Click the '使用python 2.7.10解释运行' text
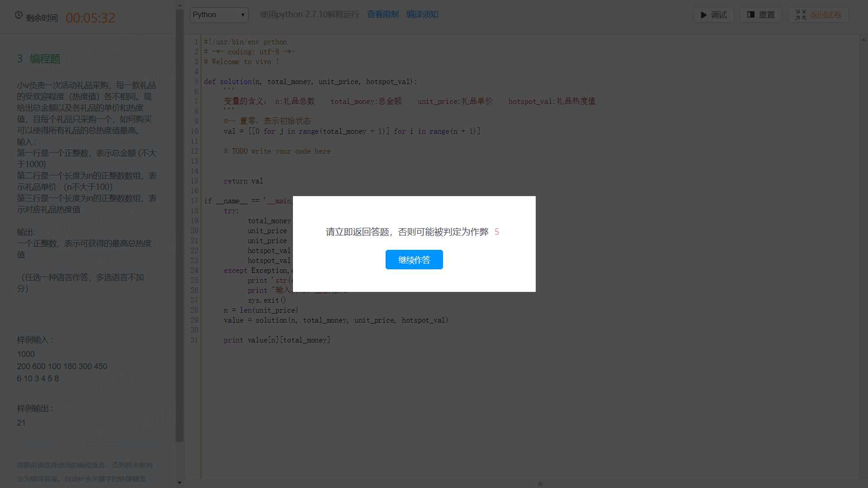The width and height of the screenshot is (868, 488). [x=310, y=14]
